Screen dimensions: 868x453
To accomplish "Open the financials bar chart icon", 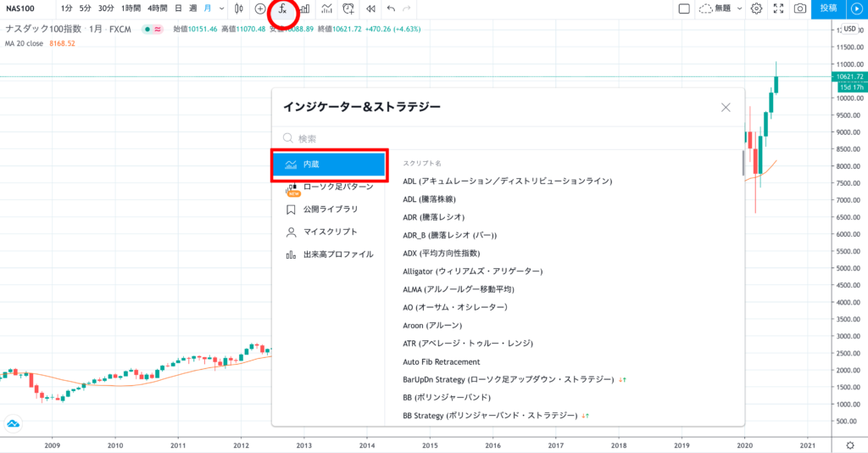I will [303, 9].
